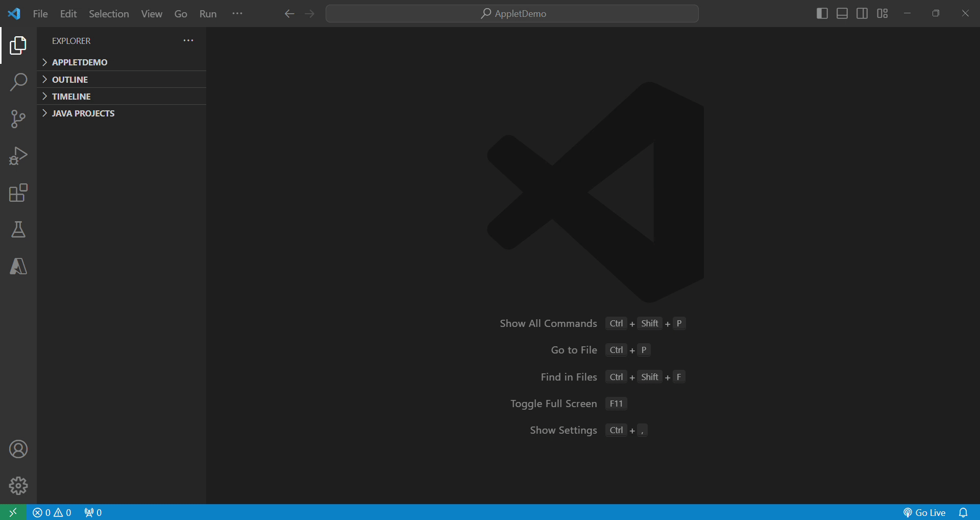The image size is (980, 520).
Task: Show more menu bar items
Action: pyautogui.click(x=237, y=14)
